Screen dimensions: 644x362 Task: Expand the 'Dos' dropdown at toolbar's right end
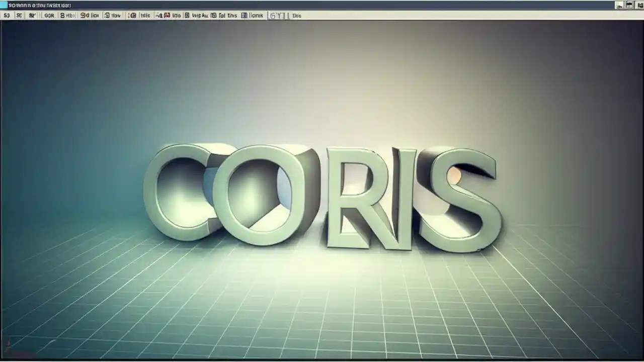(296, 16)
